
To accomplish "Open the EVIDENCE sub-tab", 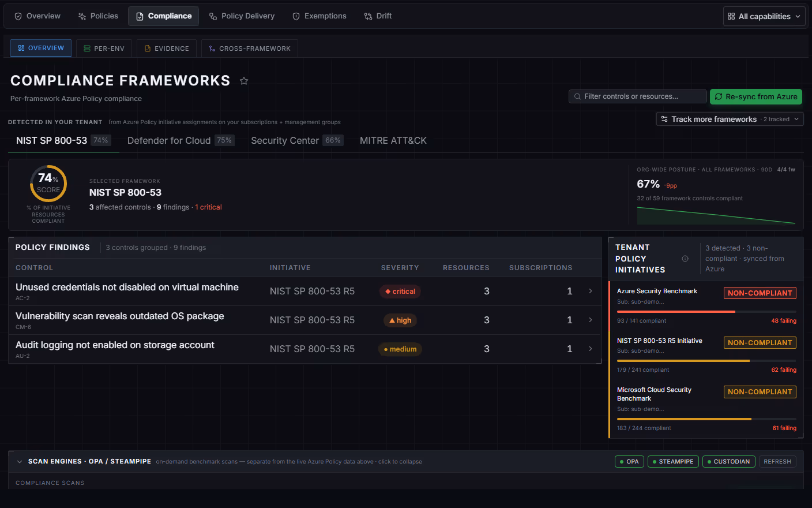I will [x=167, y=48].
